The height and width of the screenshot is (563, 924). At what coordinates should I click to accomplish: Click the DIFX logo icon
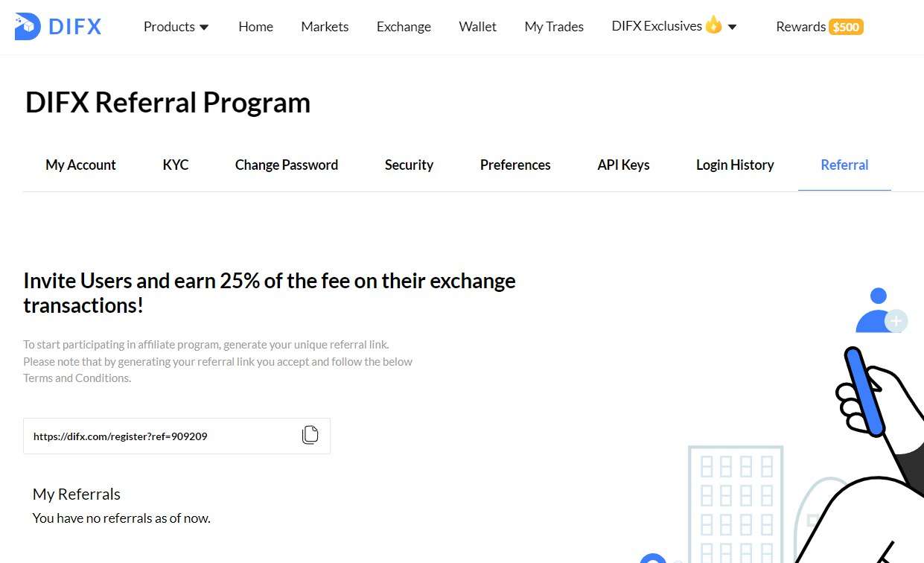[28, 27]
